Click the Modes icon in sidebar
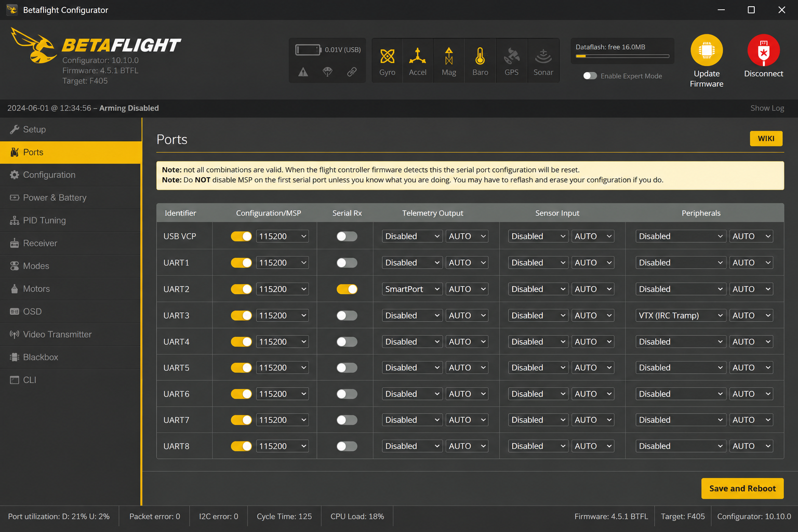 coord(15,266)
